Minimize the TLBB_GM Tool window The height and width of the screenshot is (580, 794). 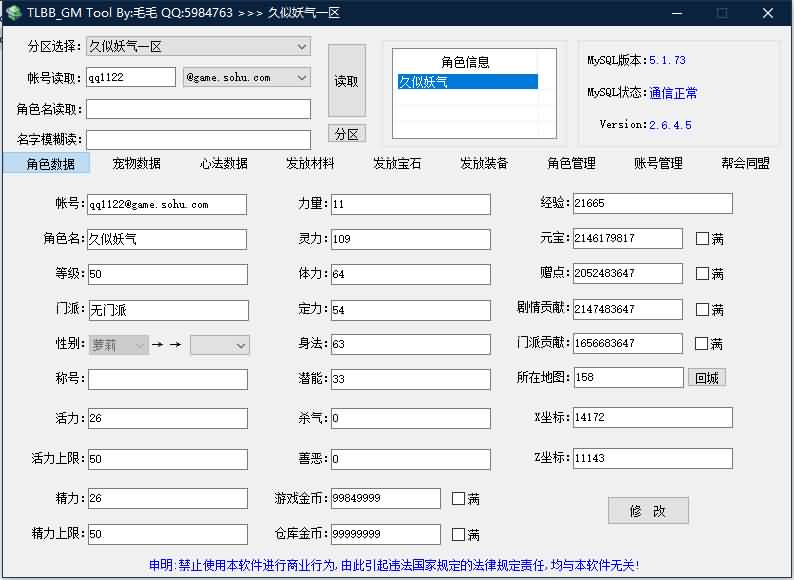(677, 13)
